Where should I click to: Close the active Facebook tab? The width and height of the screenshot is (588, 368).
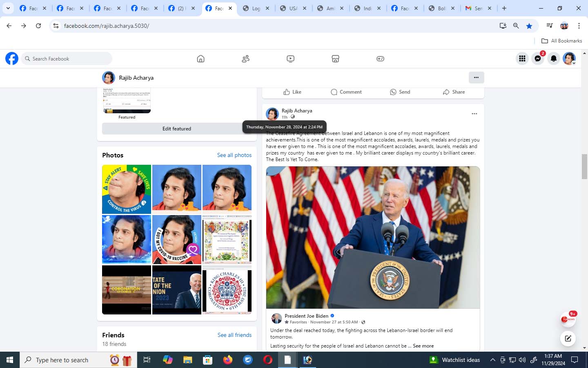(230, 8)
